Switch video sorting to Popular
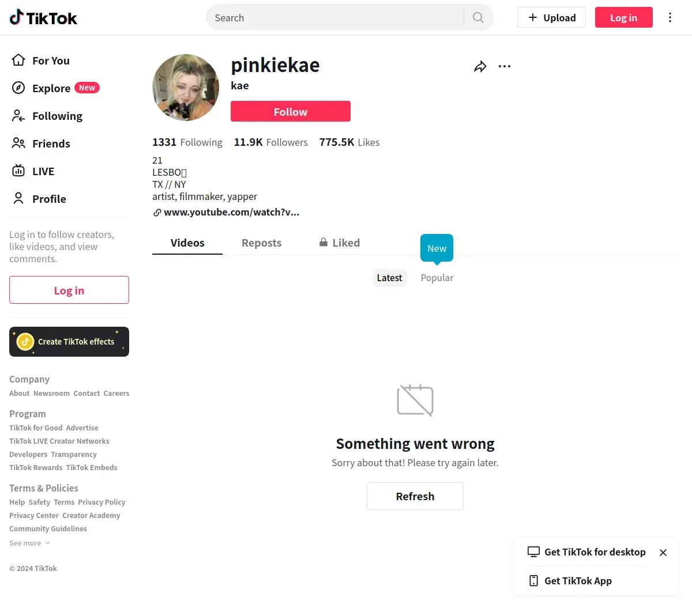The width and height of the screenshot is (692, 616). [x=437, y=278]
